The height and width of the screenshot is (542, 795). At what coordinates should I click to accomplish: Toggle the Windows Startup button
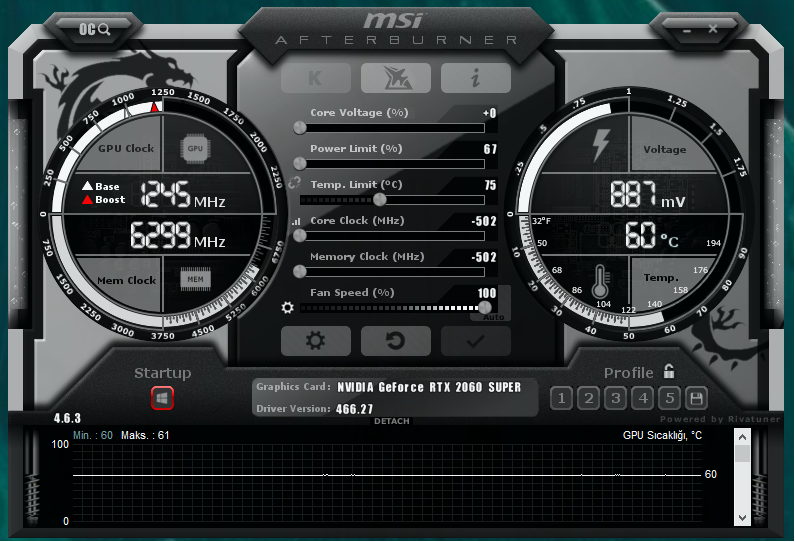(162, 398)
